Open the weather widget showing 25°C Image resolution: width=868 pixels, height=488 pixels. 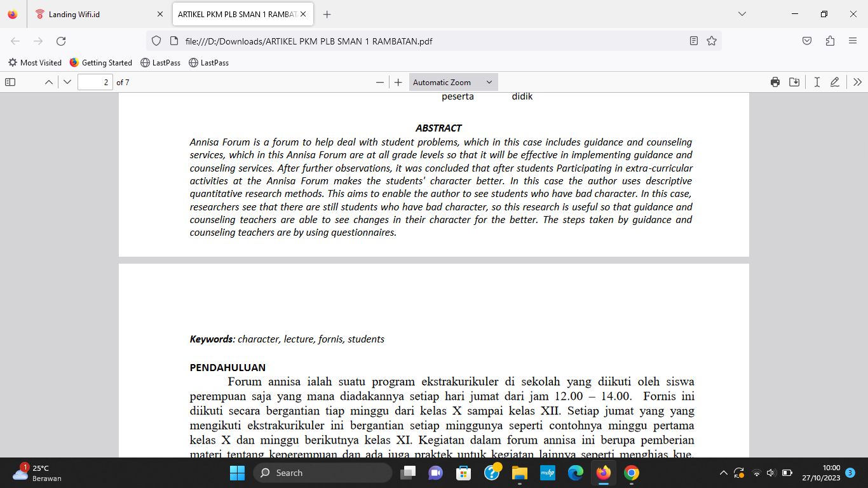pyautogui.click(x=38, y=473)
